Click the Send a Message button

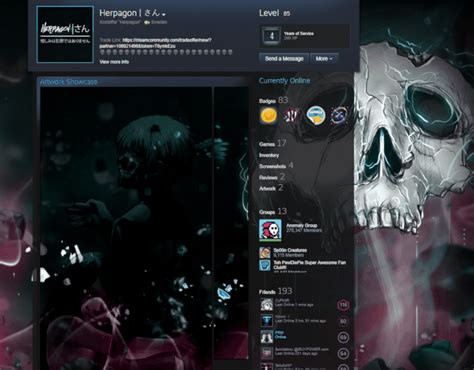[284, 59]
